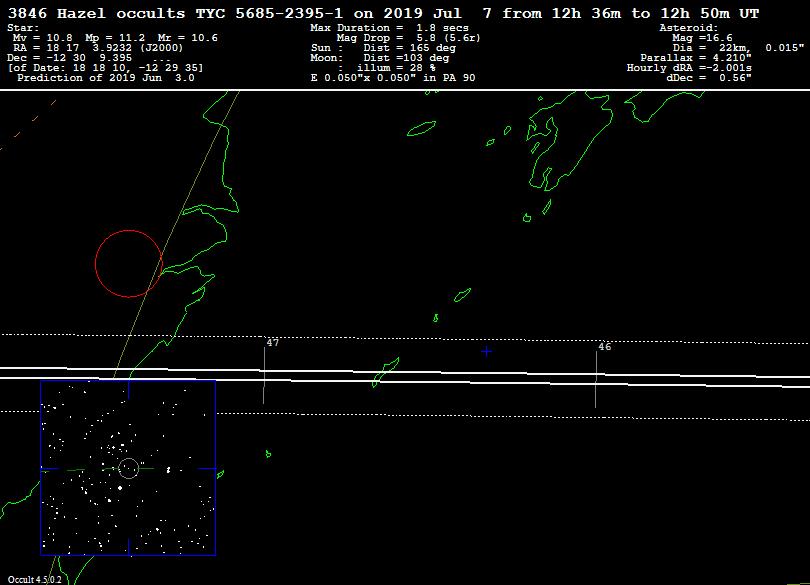Click the 'of Date: 18 18 10, -12 29 35' line

coord(105,68)
